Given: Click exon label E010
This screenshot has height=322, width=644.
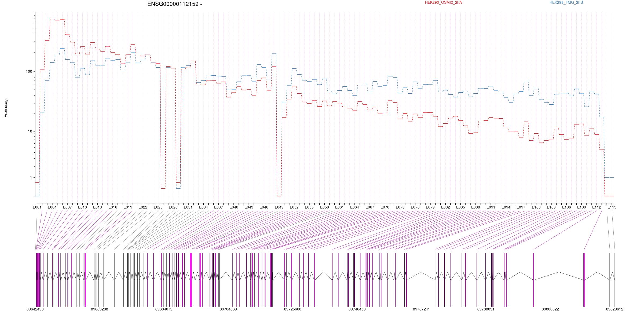Looking at the screenshot, I should 82,207.
